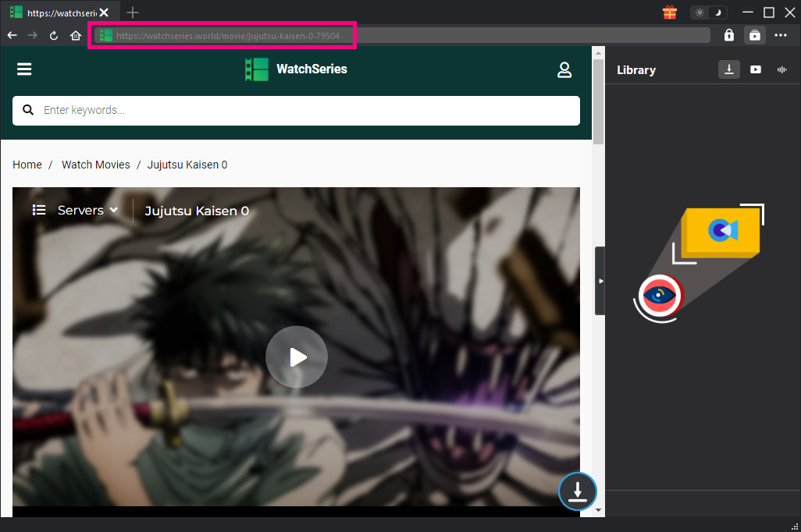The image size is (801, 532).
Task: Reload the current page
Action: tap(54, 35)
